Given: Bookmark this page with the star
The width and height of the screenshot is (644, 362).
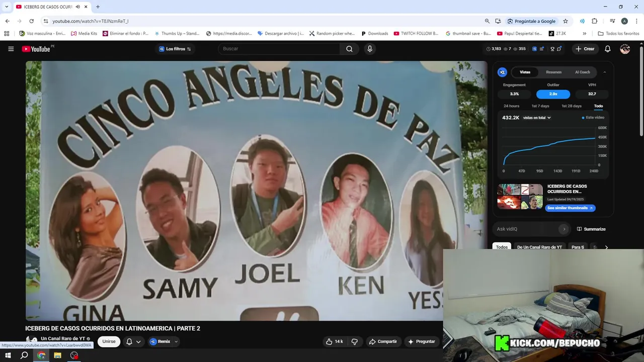Looking at the screenshot, I should 566,21.
